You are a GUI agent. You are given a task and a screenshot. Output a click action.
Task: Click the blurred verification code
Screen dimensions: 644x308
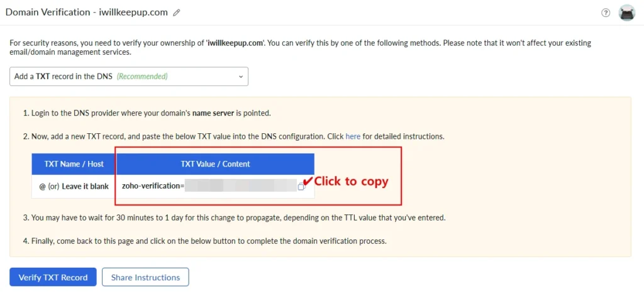[x=240, y=186]
